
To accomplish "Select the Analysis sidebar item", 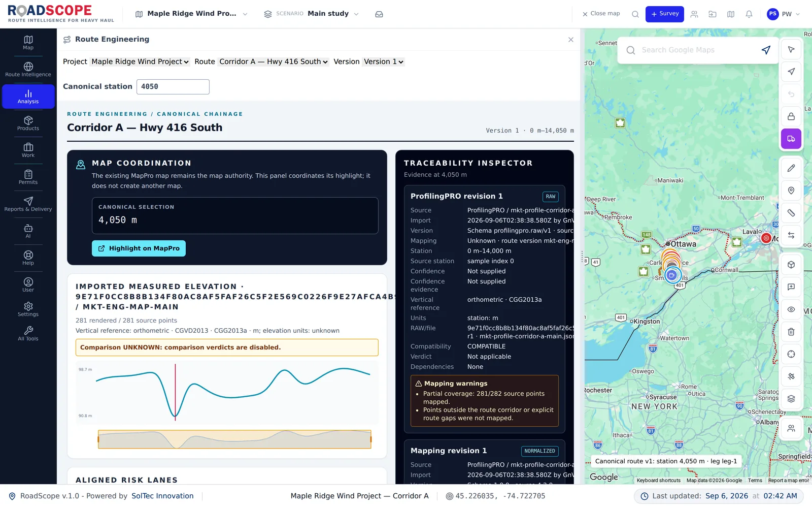I will click(x=28, y=97).
